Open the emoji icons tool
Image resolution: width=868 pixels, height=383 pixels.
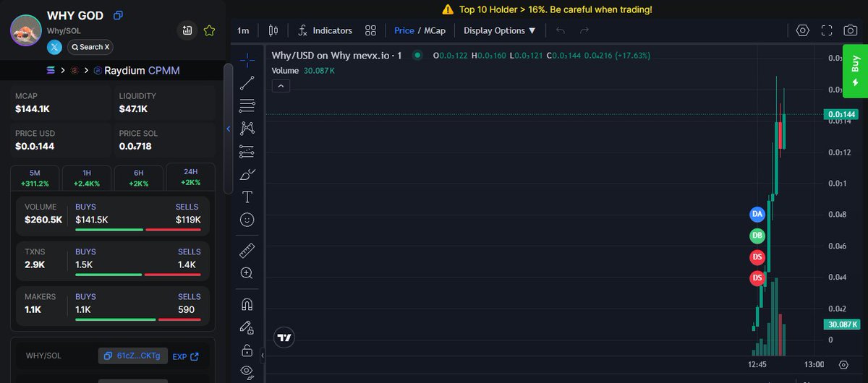(x=247, y=219)
